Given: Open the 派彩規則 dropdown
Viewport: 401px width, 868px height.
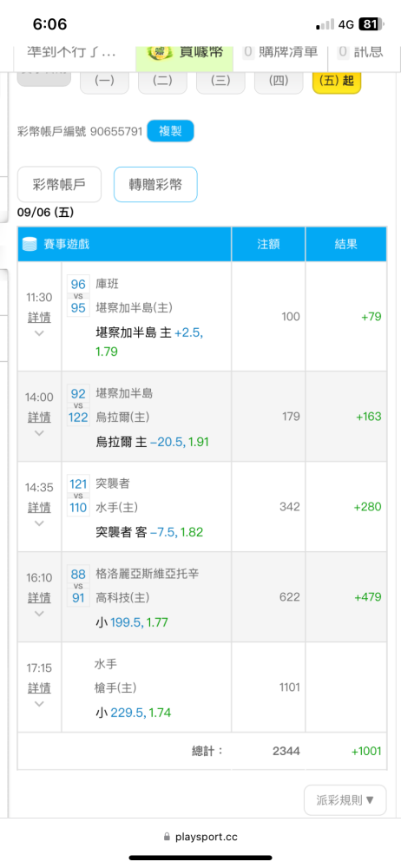Looking at the screenshot, I should [x=345, y=800].
